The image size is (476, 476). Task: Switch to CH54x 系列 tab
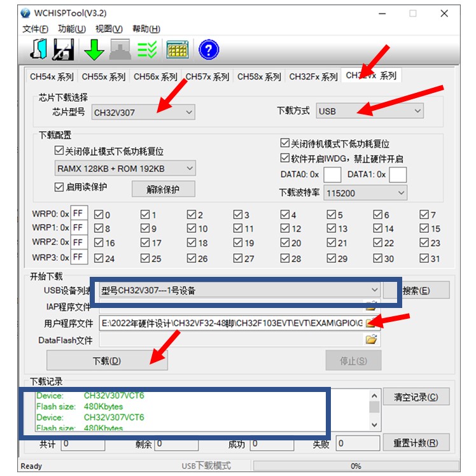[52, 76]
